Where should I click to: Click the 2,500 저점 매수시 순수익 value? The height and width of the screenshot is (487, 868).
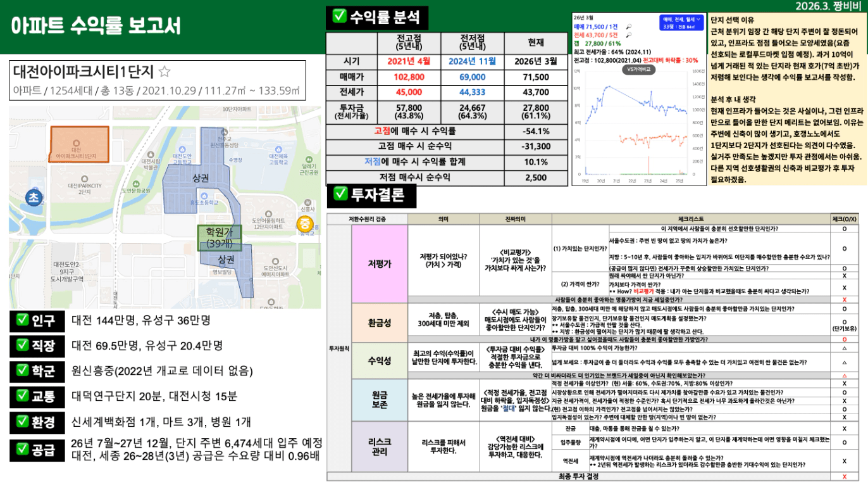(536, 178)
